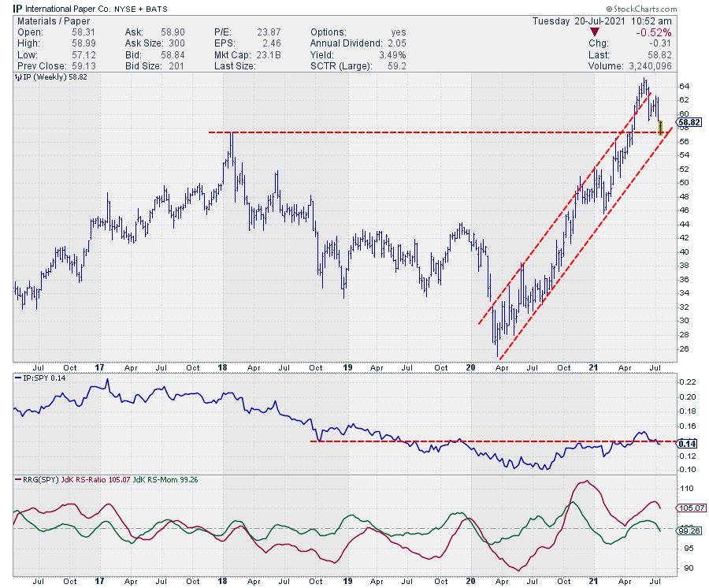Image resolution: width=709 pixels, height=588 pixels.
Task: Click the IP ticker symbol in header
Action: tap(6, 7)
